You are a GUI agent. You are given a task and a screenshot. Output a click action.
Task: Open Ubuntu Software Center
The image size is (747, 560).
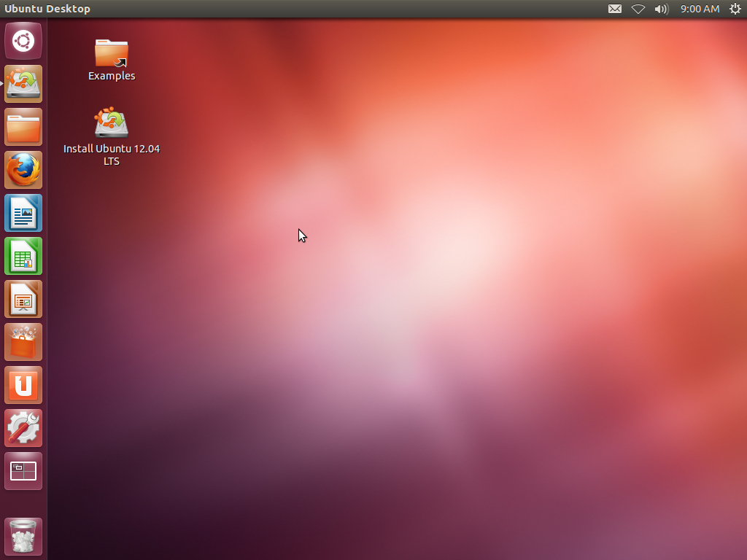coord(23,342)
